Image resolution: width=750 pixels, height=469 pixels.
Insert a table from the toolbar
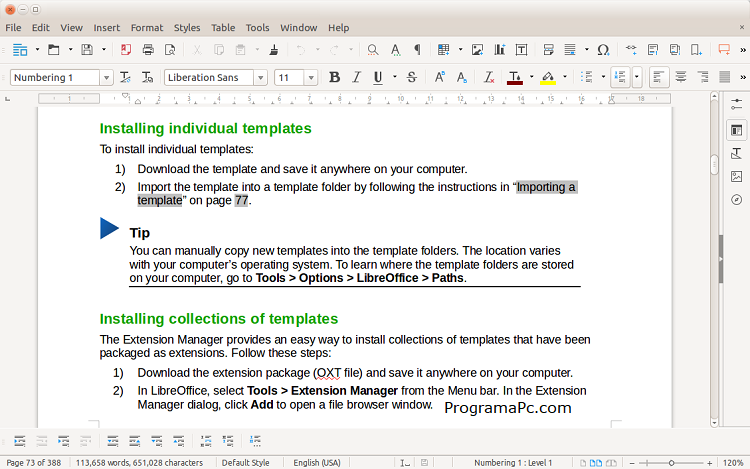coord(443,50)
